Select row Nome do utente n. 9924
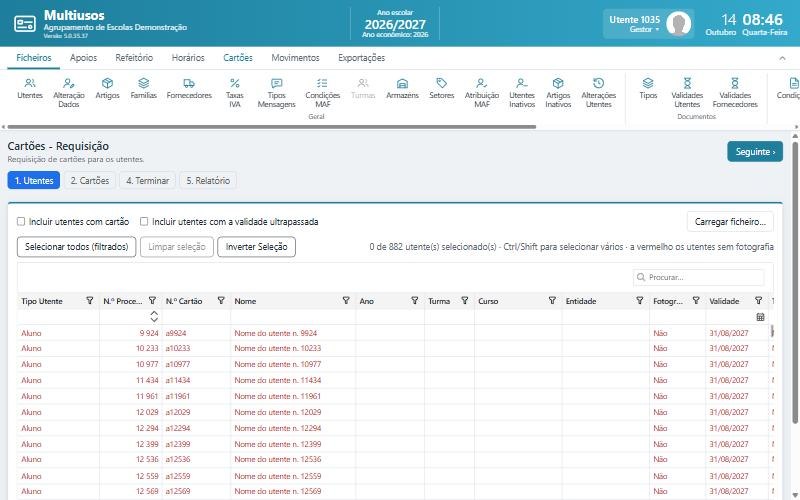This screenshot has width=800, height=500. (395, 333)
